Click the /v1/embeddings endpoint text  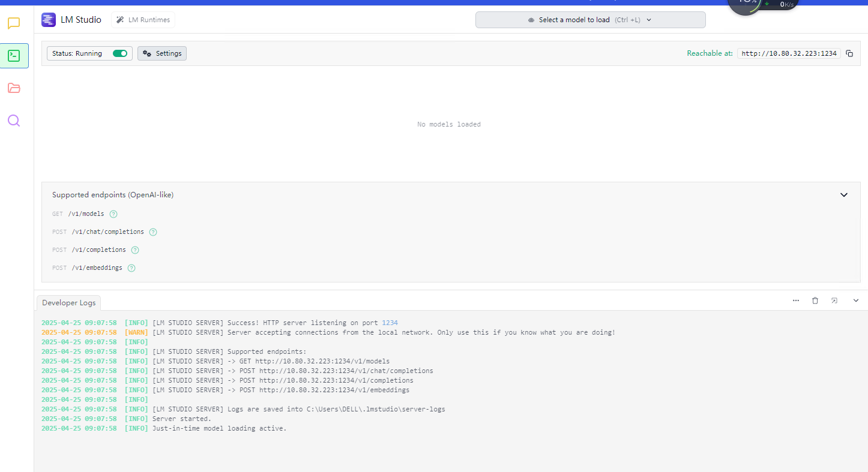click(97, 268)
